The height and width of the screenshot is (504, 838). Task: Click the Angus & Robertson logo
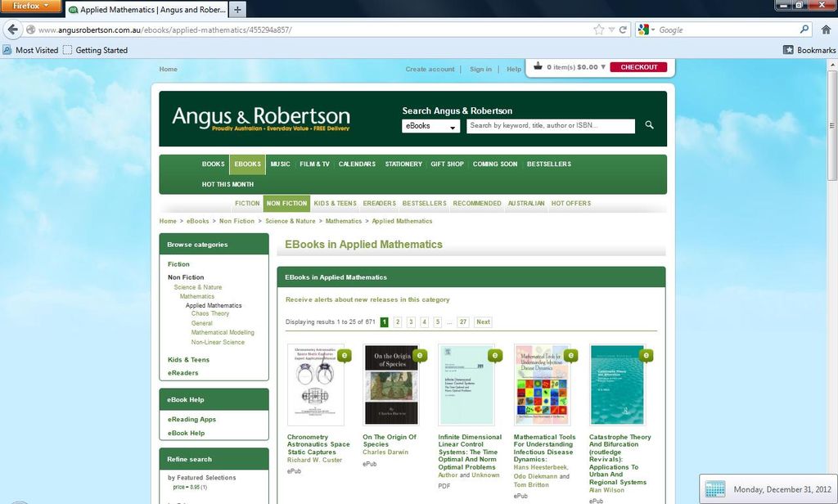[x=261, y=118]
